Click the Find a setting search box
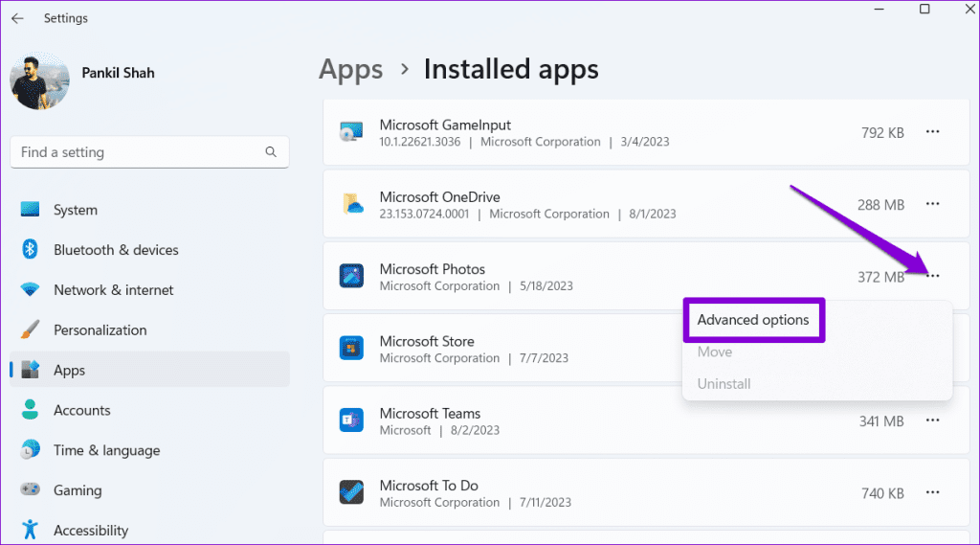The width and height of the screenshot is (980, 545). pos(149,152)
